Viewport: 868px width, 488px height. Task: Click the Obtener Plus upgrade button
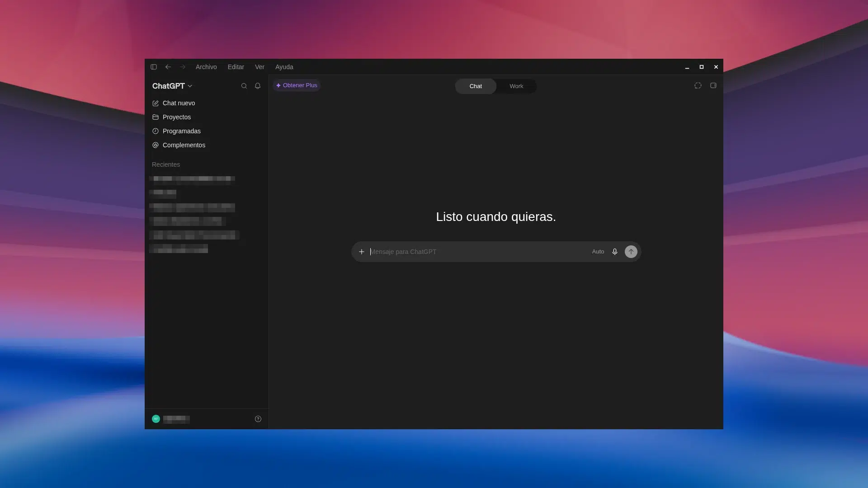[x=297, y=85]
